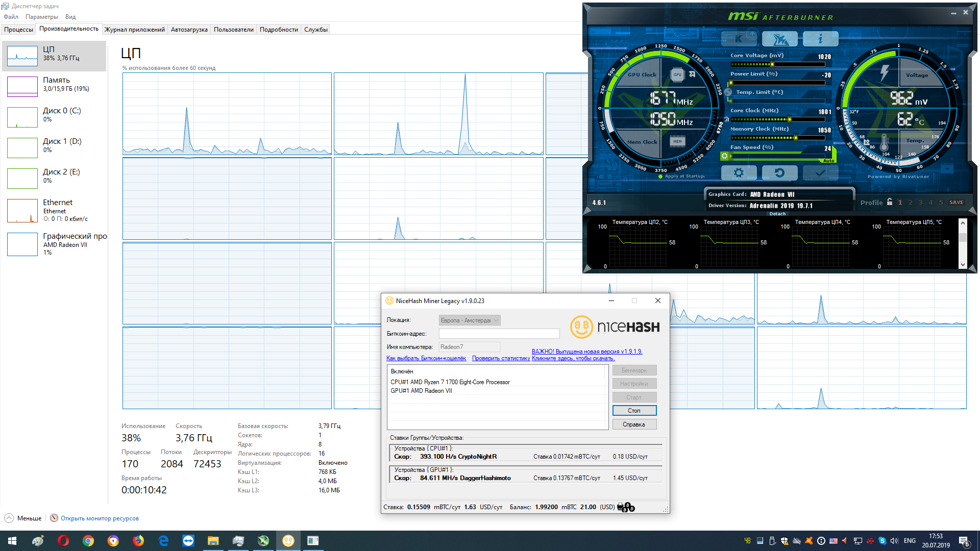Open MSI Afterburner settings gear
The image size is (980, 551).
(739, 173)
